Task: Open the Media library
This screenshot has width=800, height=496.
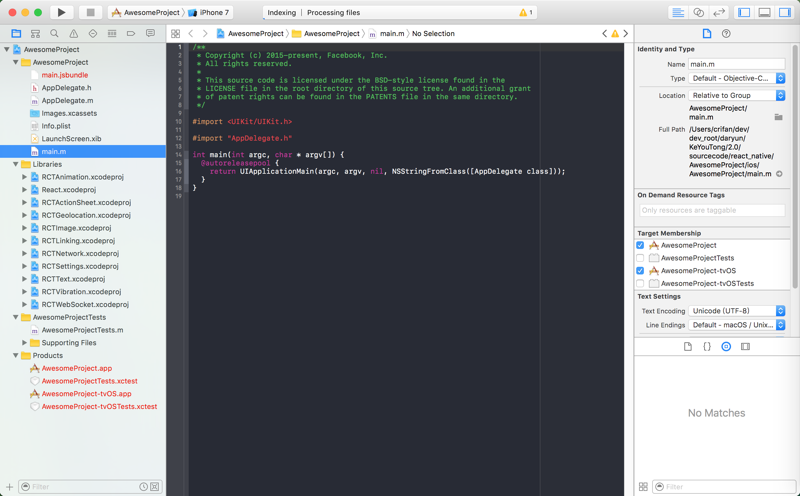Action: pos(745,346)
